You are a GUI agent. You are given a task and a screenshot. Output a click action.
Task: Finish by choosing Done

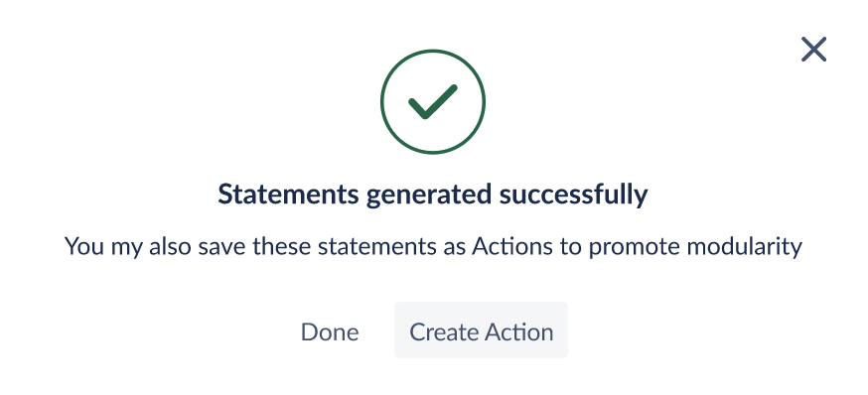click(x=330, y=331)
